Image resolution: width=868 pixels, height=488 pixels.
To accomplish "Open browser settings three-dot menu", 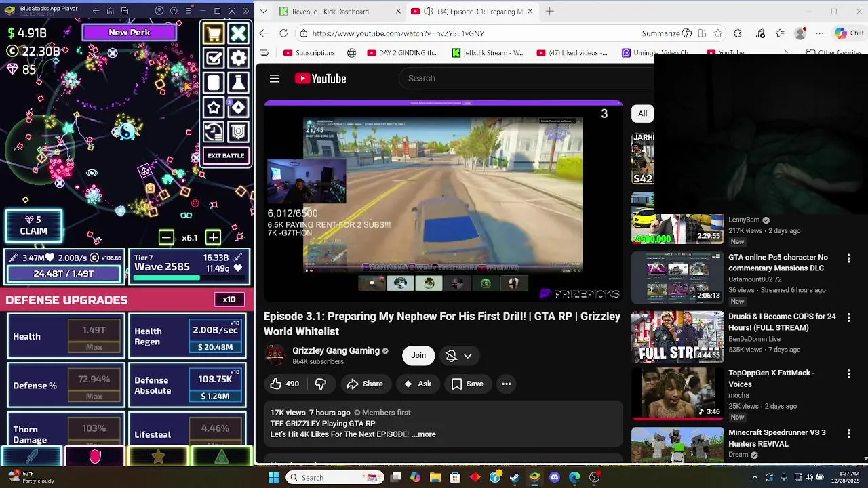I will [820, 33].
